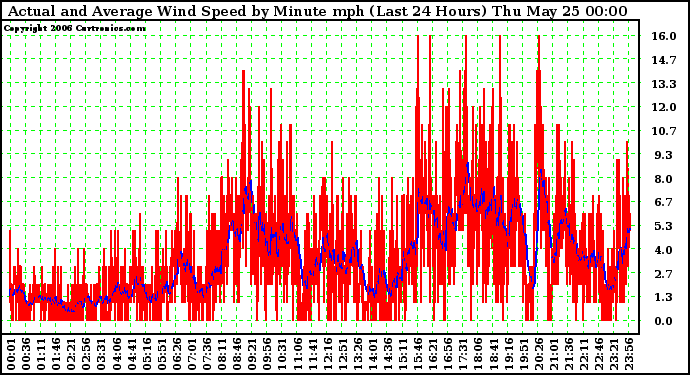The height and width of the screenshot is (375, 690).
Task: Click the 06:26 time label on x-axis
Action: point(177,354)
